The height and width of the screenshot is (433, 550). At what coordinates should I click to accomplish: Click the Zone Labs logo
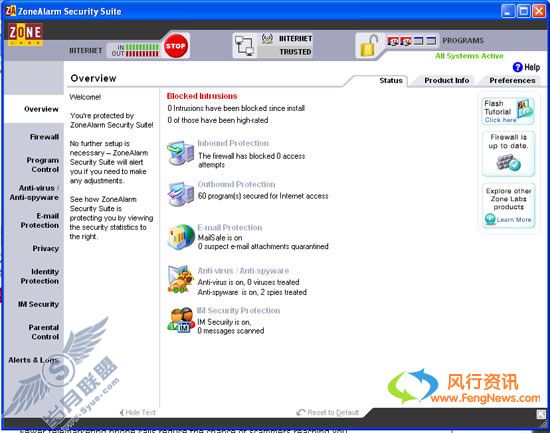pyautogui.click(x=25, y=34)
